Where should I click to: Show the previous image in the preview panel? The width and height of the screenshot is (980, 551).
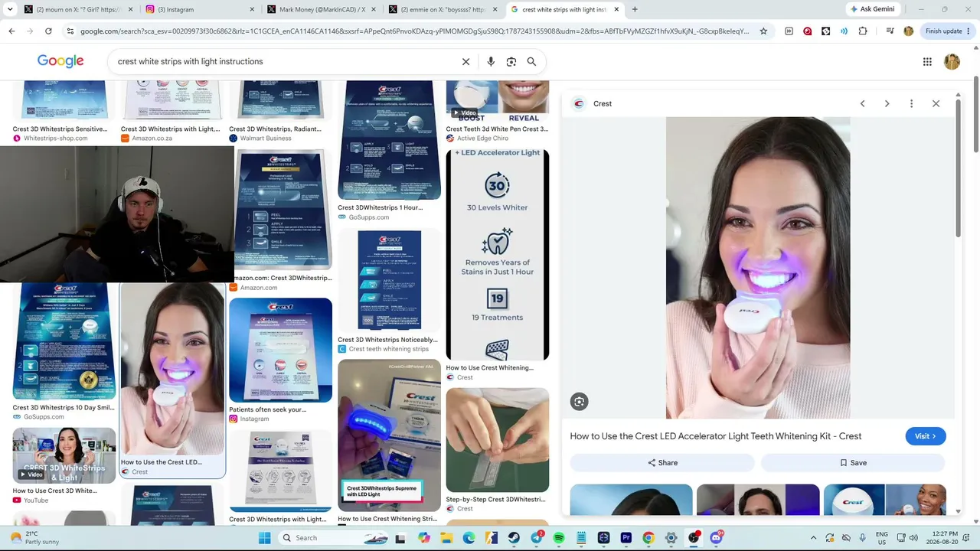pyautogui.click(x=862, y=103)
